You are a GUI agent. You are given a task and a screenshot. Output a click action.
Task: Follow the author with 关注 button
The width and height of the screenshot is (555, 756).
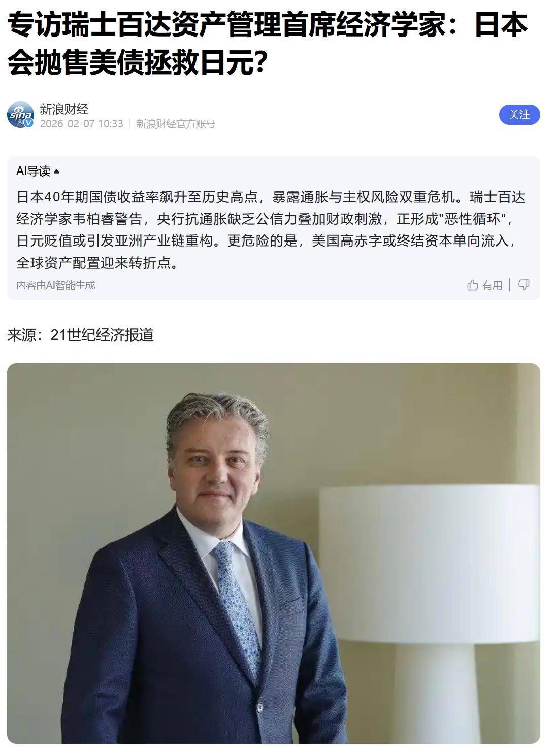519,115
